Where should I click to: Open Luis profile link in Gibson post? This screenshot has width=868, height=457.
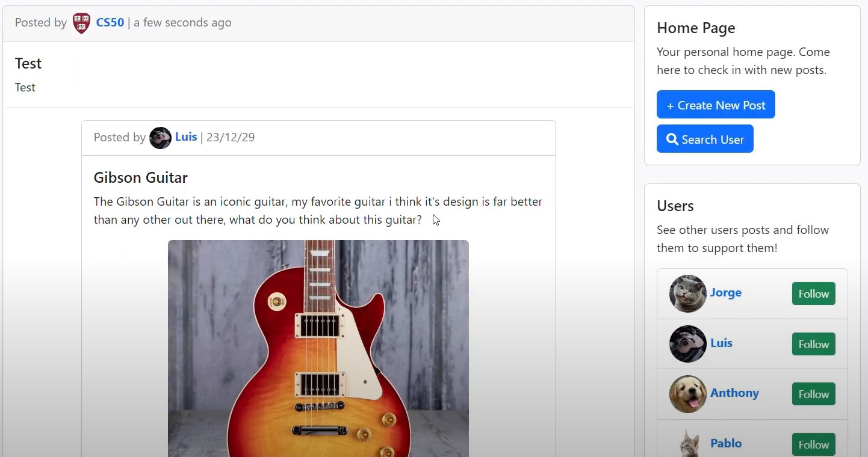click(x=186, y=137)
